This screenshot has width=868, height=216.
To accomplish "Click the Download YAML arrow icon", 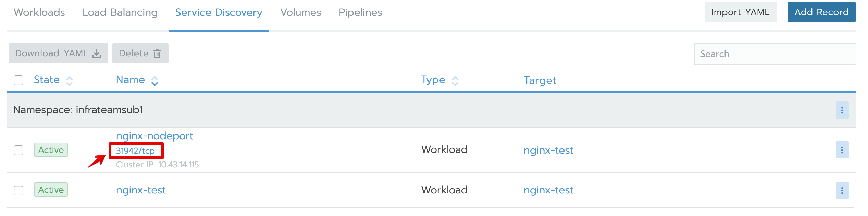I will tap(97, 53).
